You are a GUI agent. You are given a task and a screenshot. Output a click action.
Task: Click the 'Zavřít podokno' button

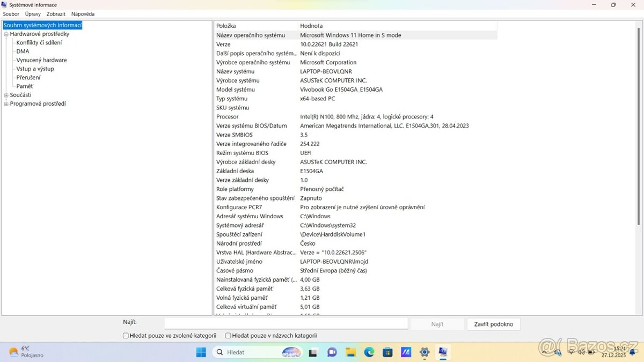[493, 324]
